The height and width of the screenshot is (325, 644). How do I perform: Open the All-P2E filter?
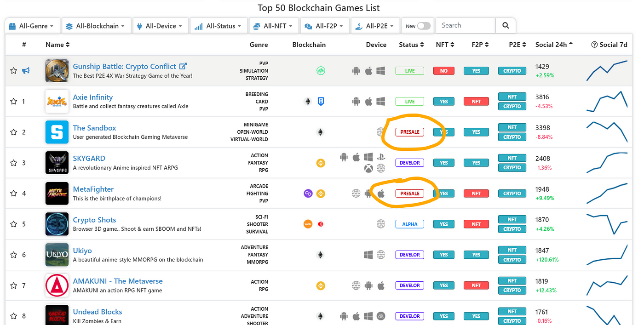coord(376,26)
